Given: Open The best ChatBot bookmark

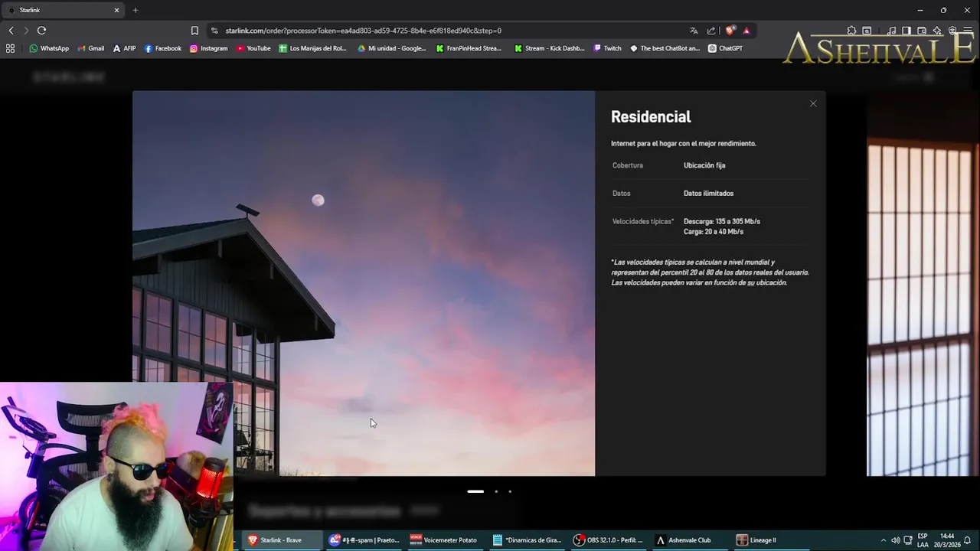Looking at the screenshot, I should point(665,48).
